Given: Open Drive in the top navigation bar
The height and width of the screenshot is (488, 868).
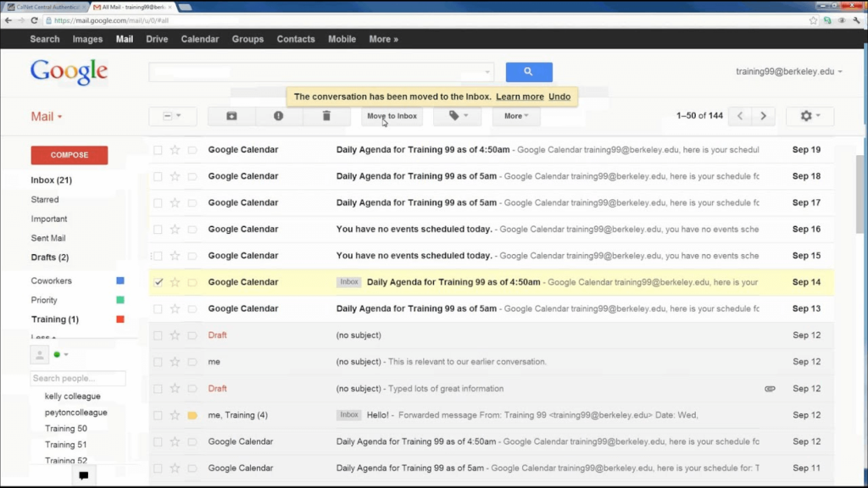Looking at the screenshot, I should pyautogui.click(x=157, y=39).
